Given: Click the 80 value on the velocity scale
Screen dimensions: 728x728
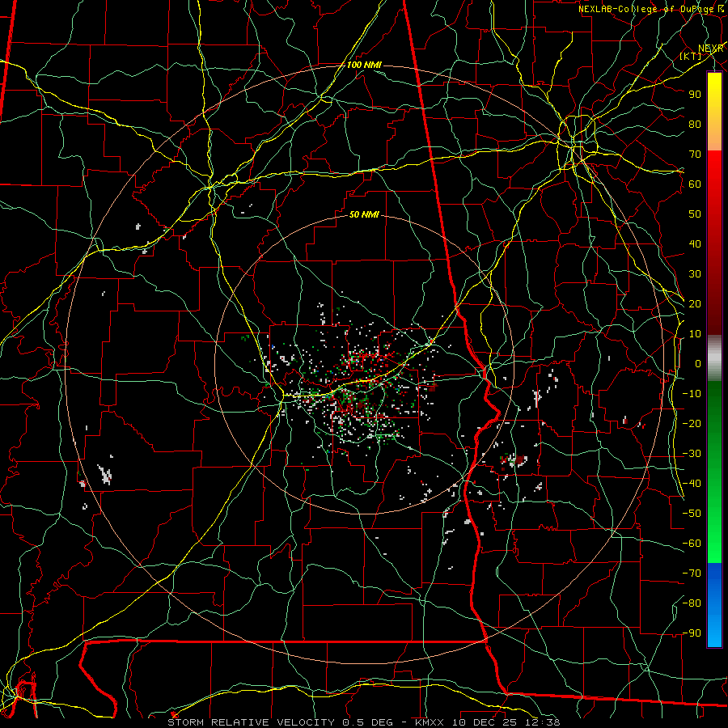Looking at the screenshot, I should [x=695, y=124].
